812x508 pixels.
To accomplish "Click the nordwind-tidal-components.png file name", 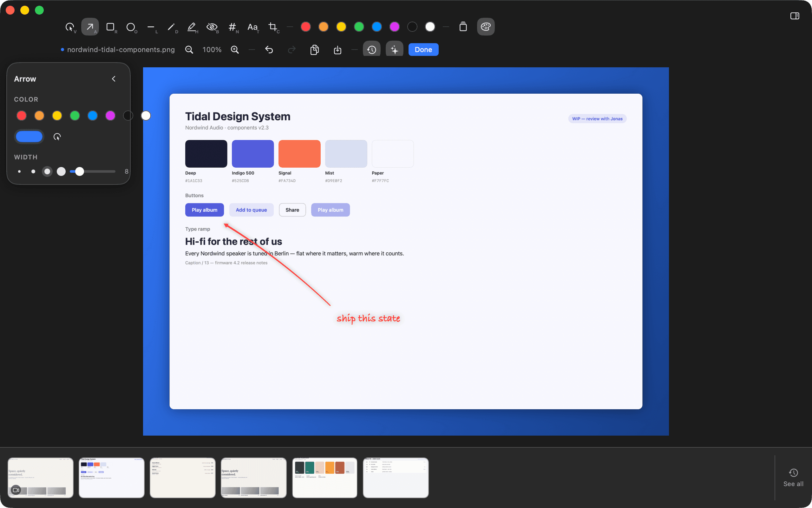I will tap(121, 50).
